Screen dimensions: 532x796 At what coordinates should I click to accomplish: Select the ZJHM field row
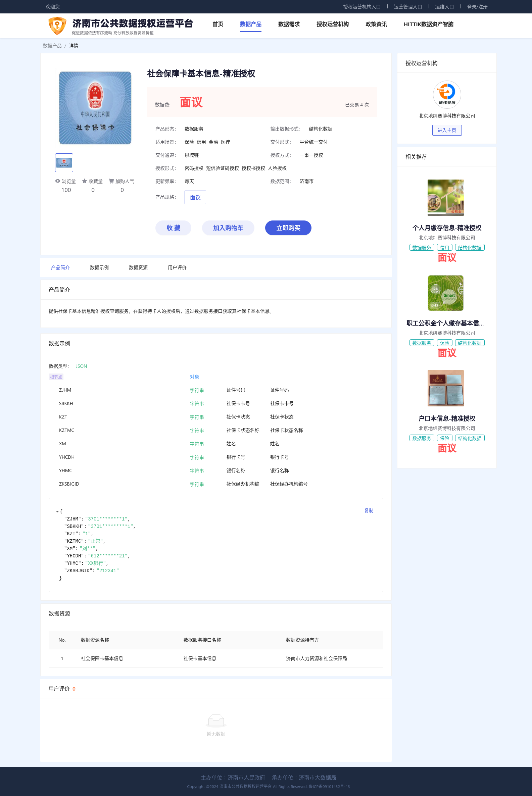[216, 390]
